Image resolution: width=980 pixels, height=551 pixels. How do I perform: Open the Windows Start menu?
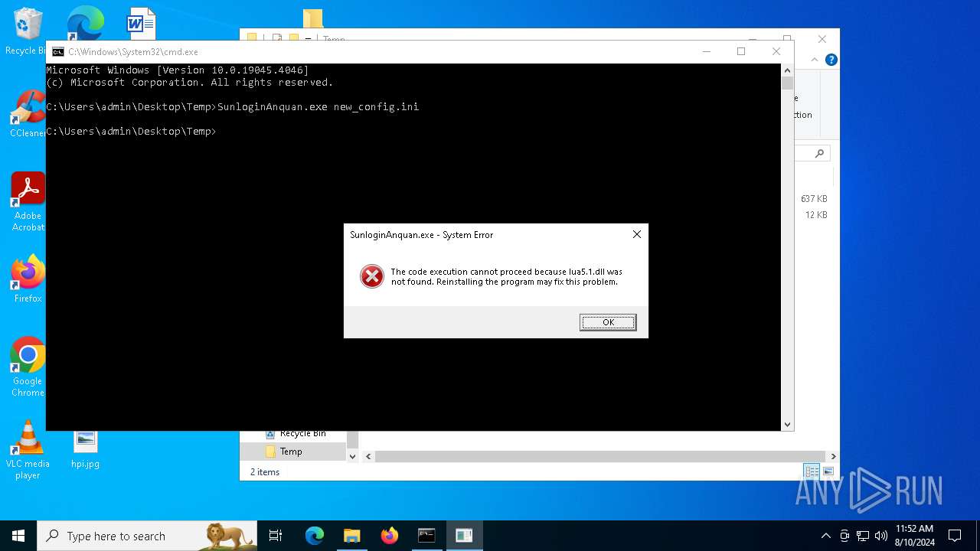[18, 536]
